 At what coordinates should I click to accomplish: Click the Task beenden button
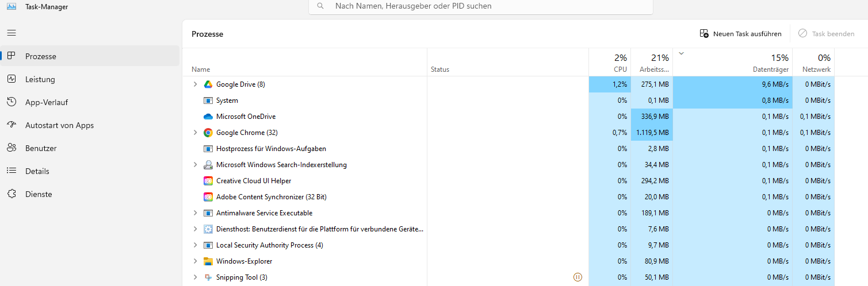pyautogui.click(x=826, y=34)
